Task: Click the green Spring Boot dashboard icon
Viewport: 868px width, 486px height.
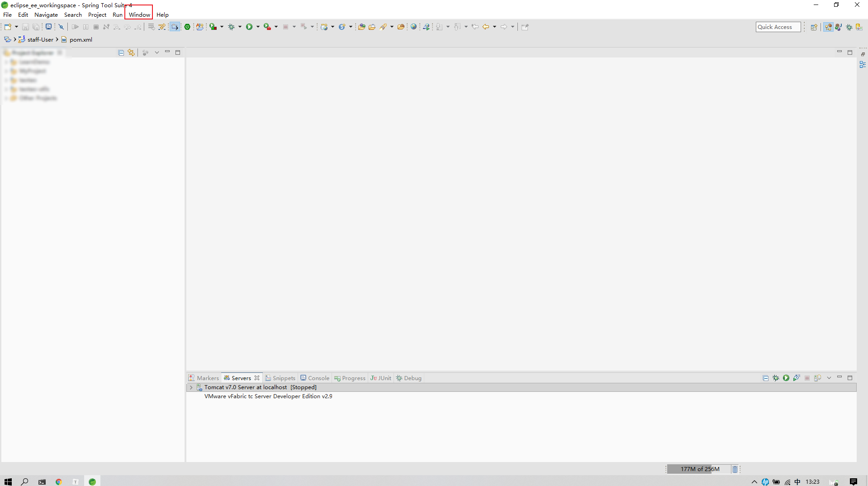Action: (187, 27)
